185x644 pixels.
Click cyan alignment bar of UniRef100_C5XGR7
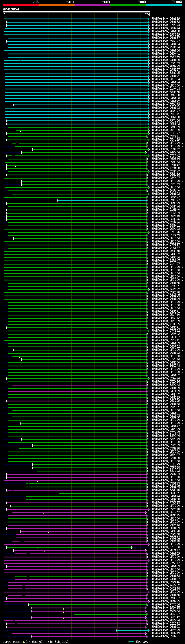103,200
